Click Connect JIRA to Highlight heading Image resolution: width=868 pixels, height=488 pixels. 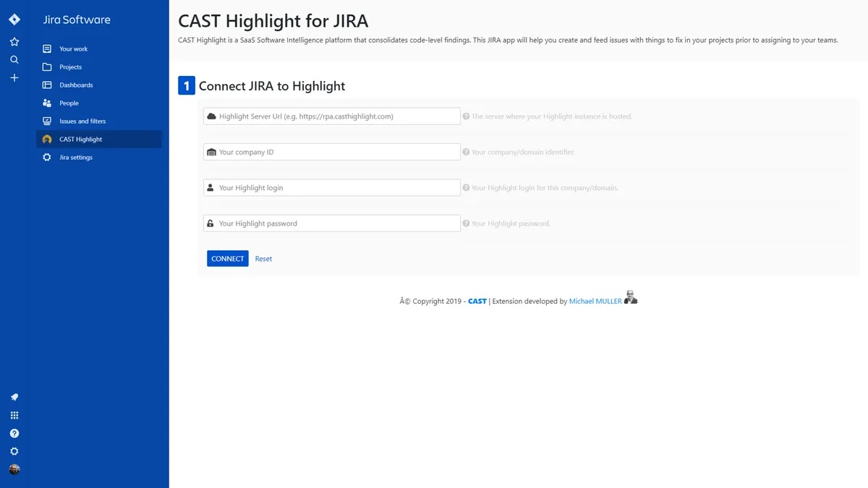click(x=272, y=86)
